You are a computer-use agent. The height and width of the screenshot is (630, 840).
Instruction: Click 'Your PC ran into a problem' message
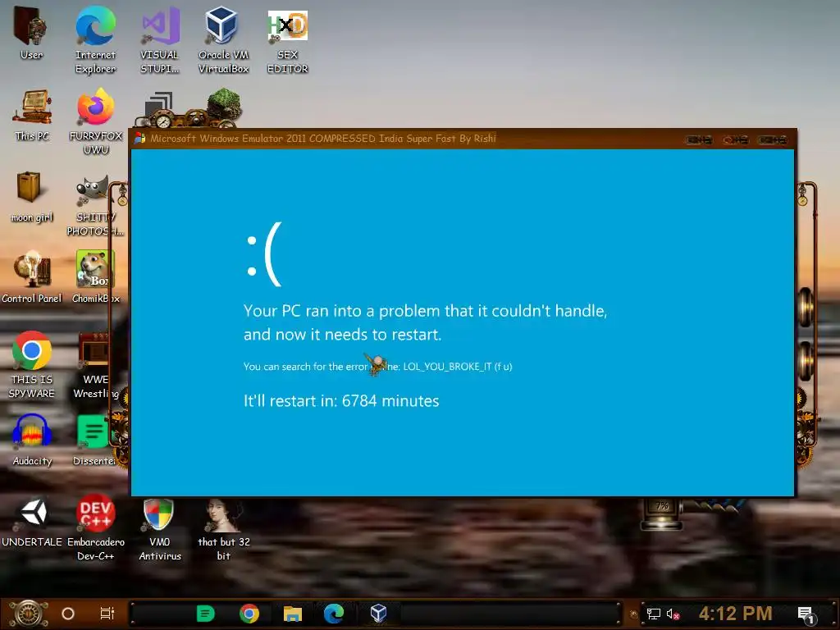(426, 322)
